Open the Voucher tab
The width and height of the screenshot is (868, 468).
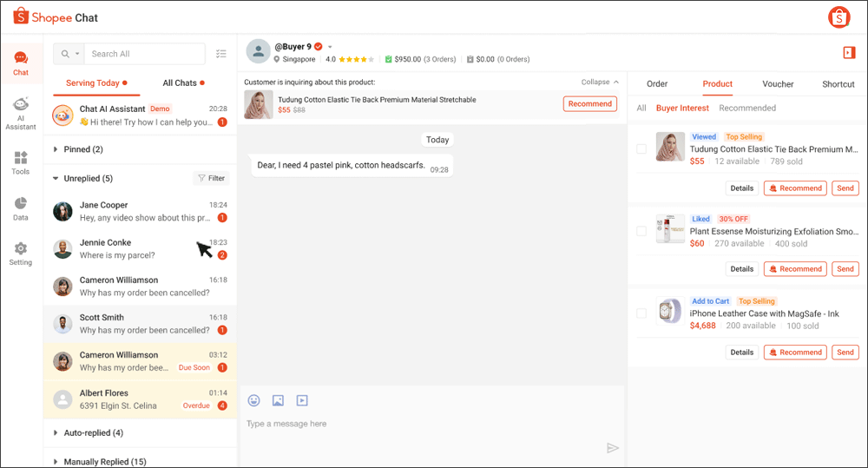point(778,84)
